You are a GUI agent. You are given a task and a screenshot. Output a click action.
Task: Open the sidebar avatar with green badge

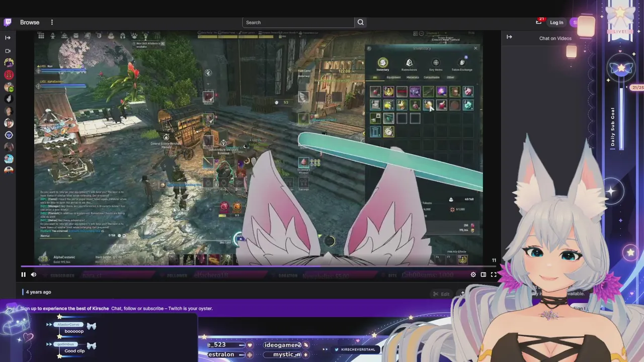9,87
